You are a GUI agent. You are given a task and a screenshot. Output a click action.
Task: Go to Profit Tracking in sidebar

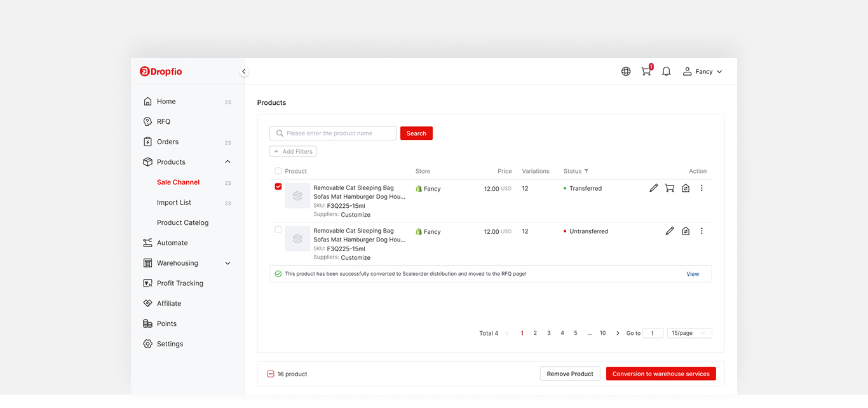180,283
